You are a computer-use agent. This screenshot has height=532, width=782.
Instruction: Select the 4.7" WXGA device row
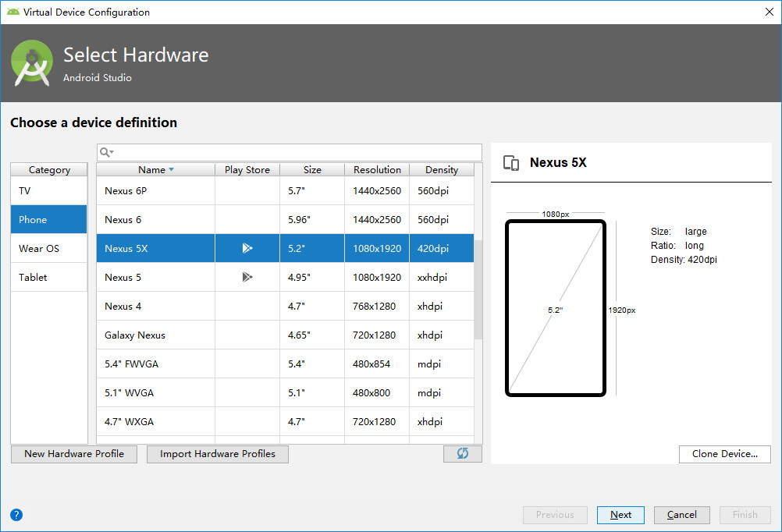286,422
